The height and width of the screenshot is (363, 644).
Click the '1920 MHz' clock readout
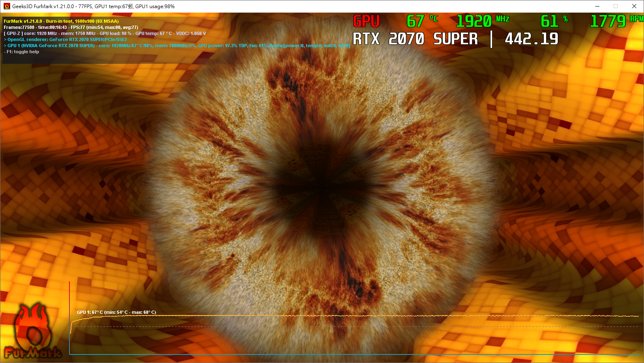click(483, 21)
